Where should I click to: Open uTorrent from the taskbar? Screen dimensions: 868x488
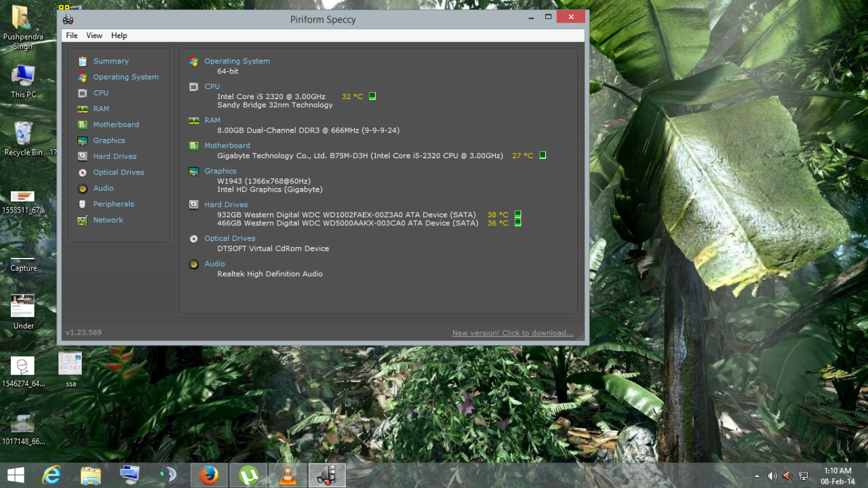248,475
